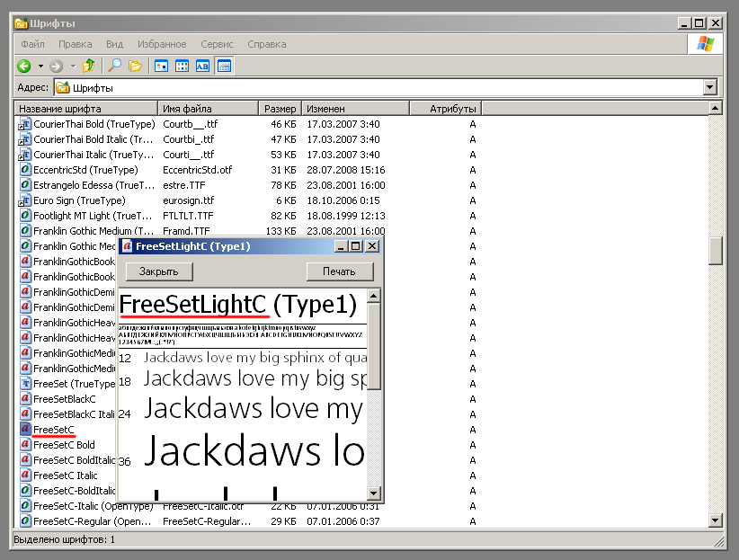The image size is (739, 560).
Task: Select Estrangelo Edessa font icon
Action: point(25,185)
